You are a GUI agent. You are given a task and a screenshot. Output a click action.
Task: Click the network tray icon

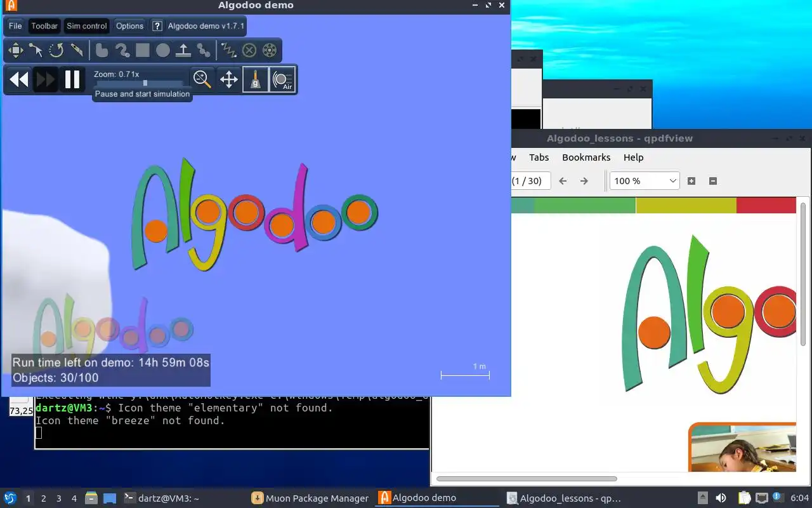coord(761,498)
